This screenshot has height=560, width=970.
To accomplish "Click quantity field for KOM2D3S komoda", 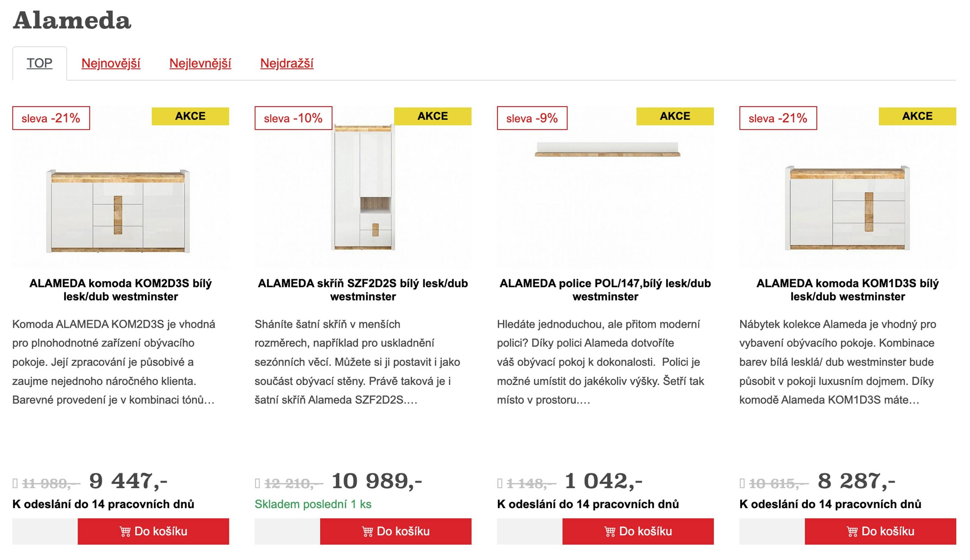I will pos(45,531).
